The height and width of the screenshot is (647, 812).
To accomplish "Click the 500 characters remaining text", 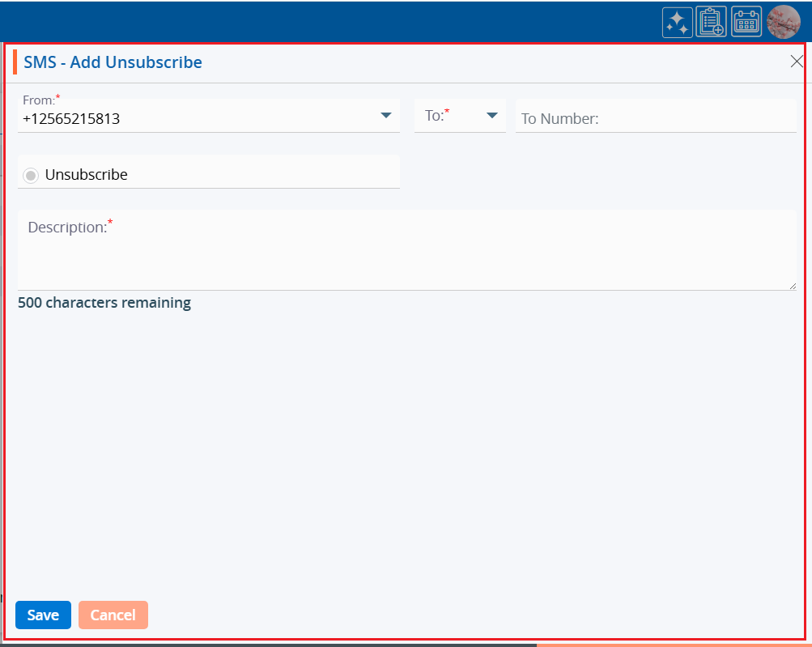I will (104, 303).
